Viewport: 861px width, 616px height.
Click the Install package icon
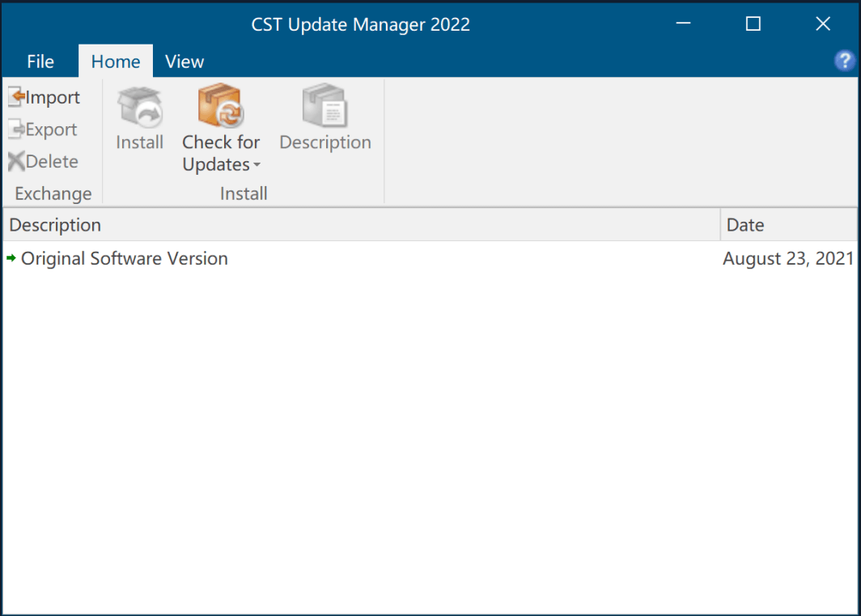pos(139,106)
